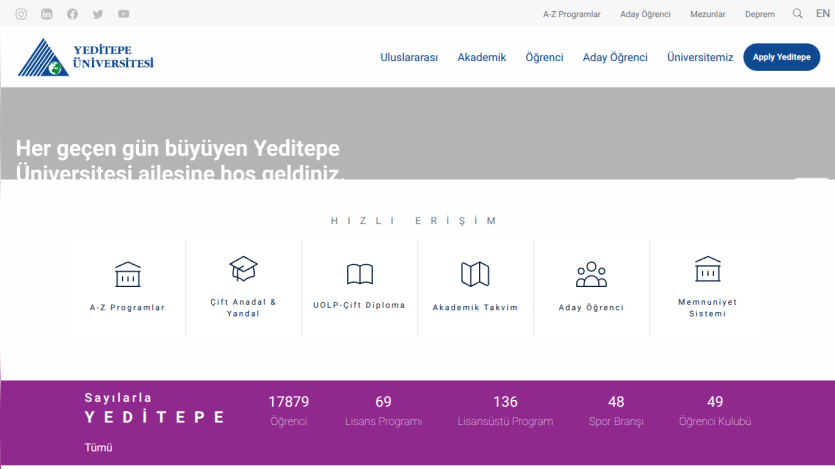Click the Aday Öğrenci people icon
Viewport: 835px width, 469px height.
[x=591, y=274]
